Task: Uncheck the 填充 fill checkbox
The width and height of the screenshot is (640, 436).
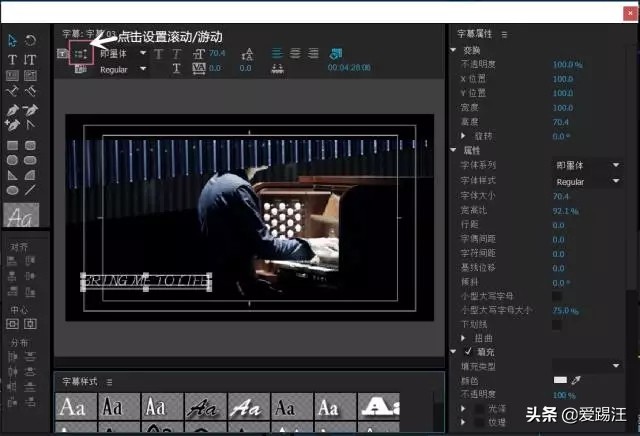Action: click(468, 351)
